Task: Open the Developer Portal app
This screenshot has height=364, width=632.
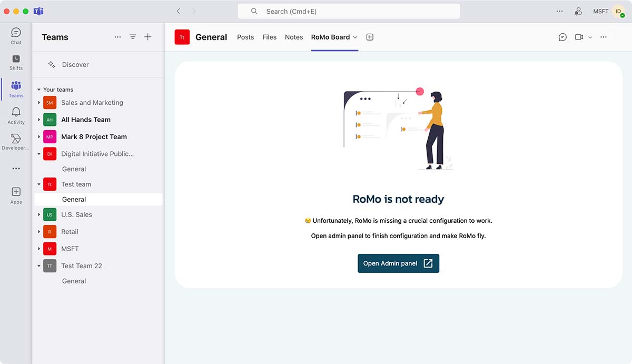Action: coord(16,142)
